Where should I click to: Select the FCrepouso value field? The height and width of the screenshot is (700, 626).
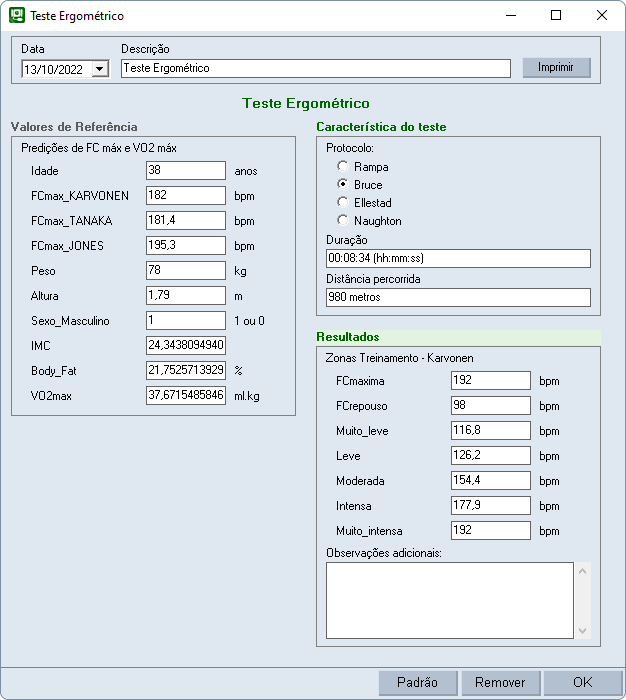coord(490,405)
